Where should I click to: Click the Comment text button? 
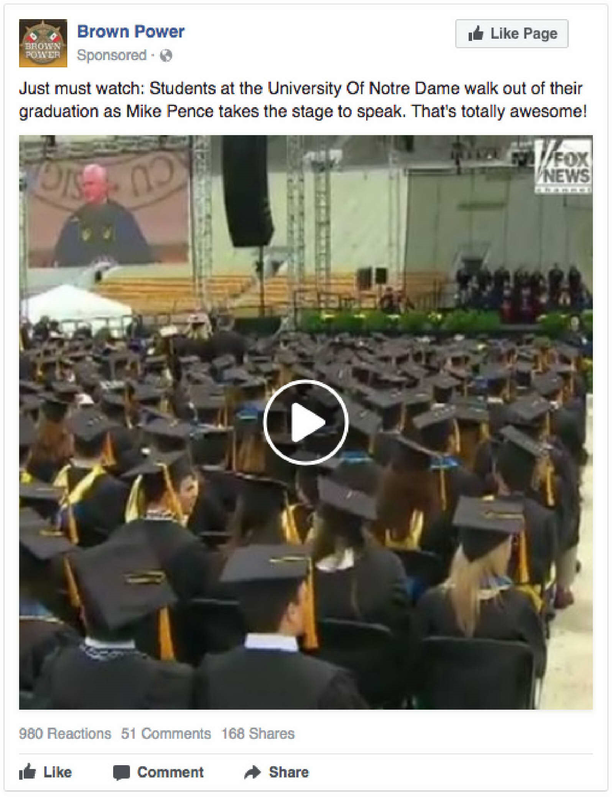pos(170,772)
